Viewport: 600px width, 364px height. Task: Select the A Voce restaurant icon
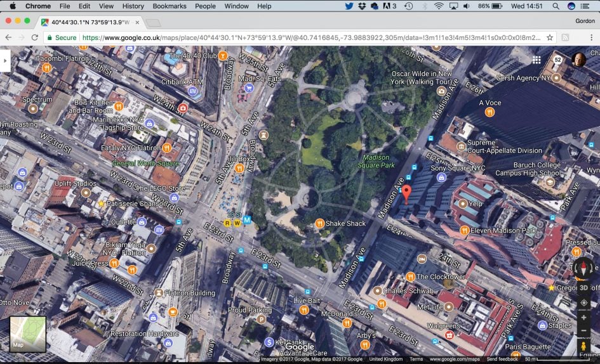click(490, 112)
